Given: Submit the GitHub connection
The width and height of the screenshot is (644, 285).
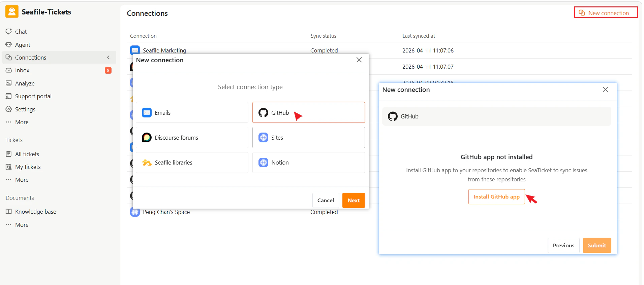Looking at the screenshot, I should (597, 245).
